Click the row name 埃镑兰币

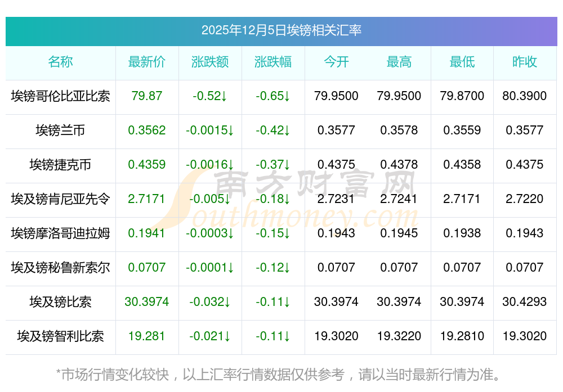[60, 130]
